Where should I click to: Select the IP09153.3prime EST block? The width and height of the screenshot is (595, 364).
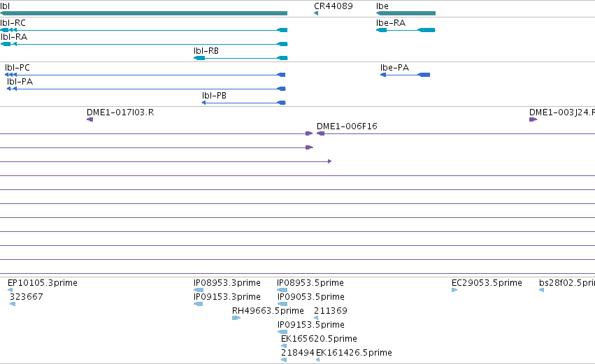[198, 304]
